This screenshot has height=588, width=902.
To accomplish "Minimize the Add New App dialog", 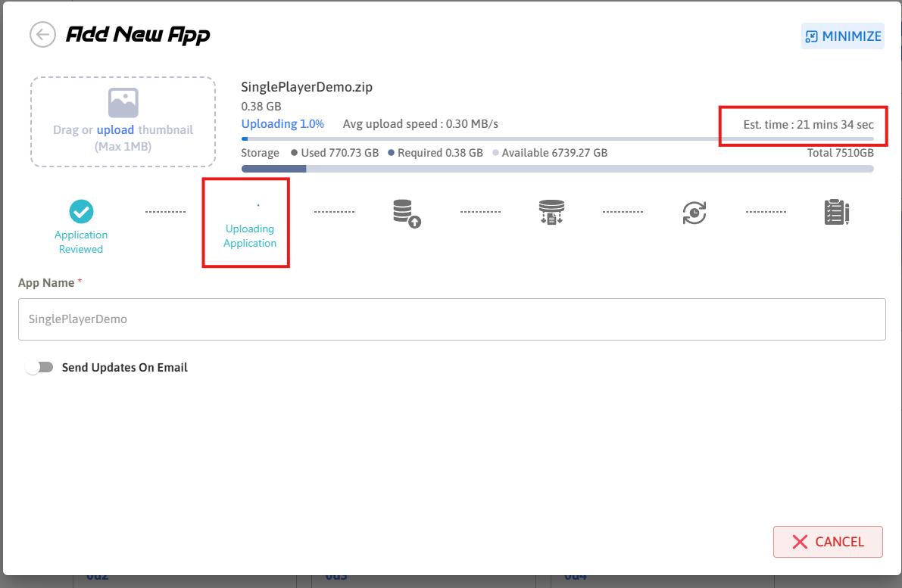I will (842, 36).
